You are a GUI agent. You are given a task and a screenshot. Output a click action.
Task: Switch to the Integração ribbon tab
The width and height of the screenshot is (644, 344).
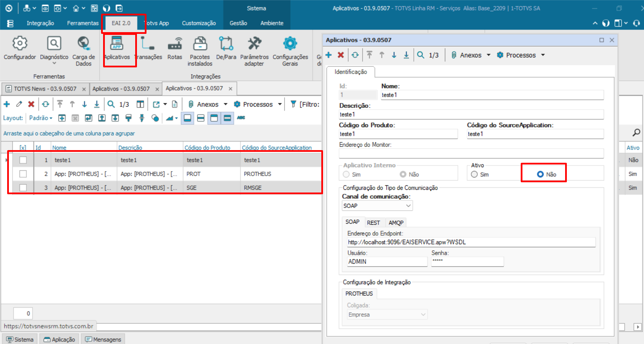(40, 23)
